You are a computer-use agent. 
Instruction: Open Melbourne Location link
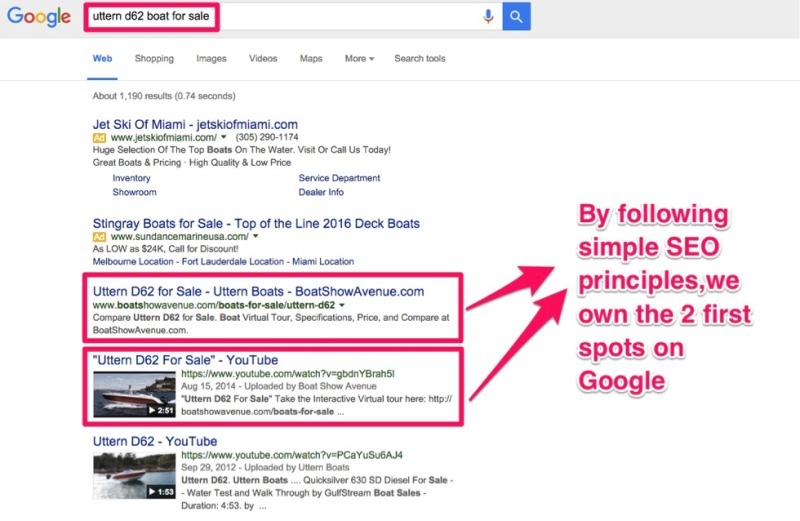click(133, 261)
